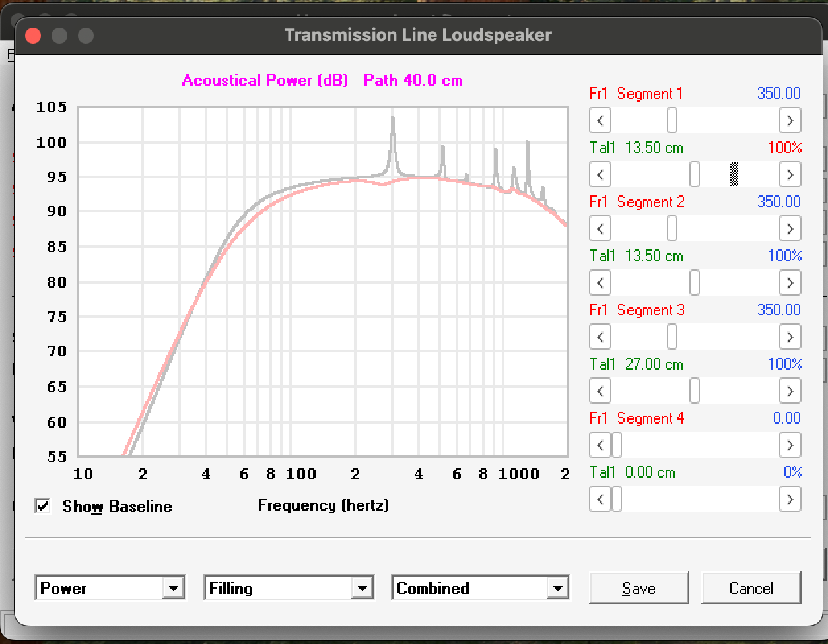Click the Save button
The width and height of the screenshot is (828, 644).
[x=639, y=588]
